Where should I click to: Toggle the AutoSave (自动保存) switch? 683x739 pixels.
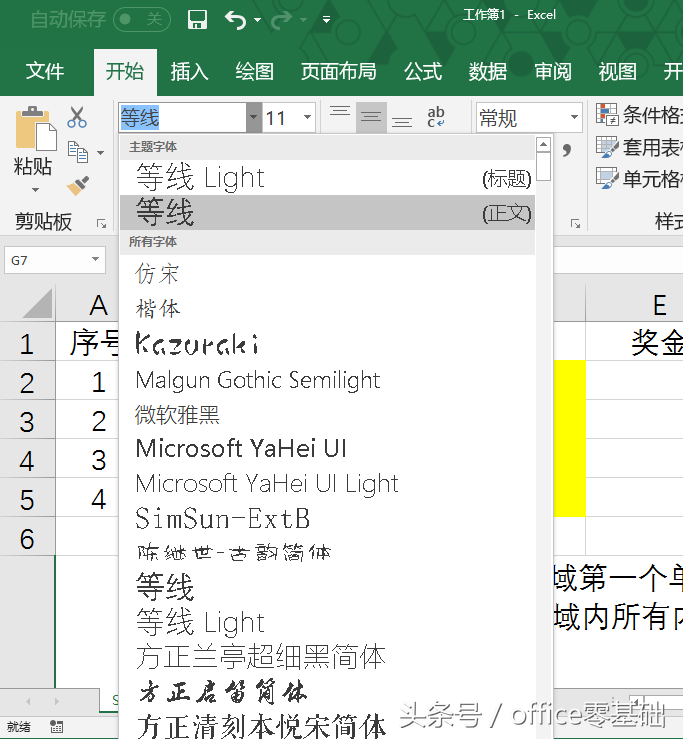tap(141, 19)
